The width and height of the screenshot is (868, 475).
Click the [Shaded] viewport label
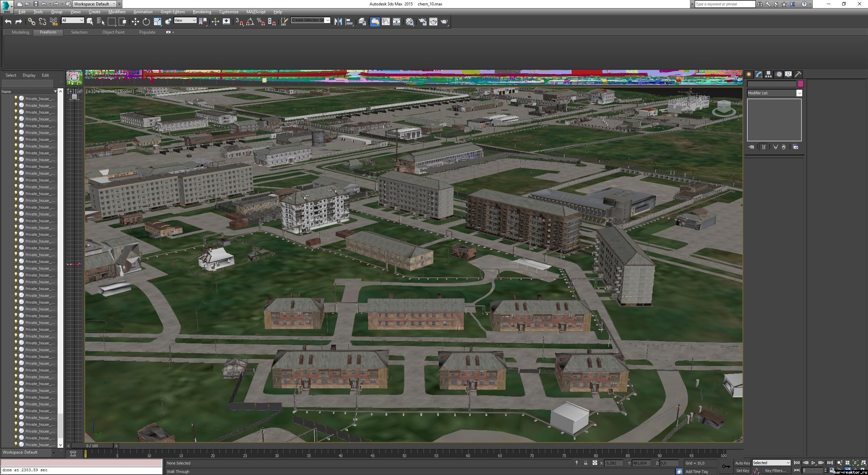click(x=125, y=91)
